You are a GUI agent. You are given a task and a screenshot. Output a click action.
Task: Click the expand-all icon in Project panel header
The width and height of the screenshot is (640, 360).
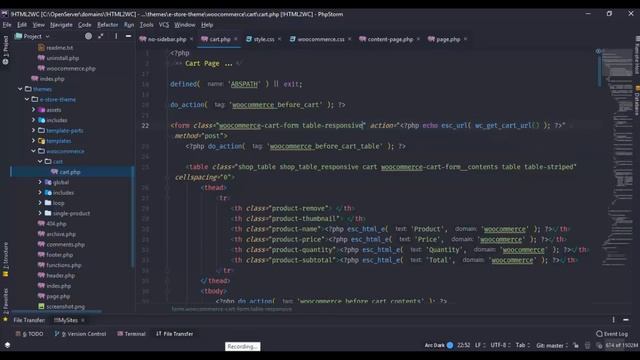[x=101, y=36]
